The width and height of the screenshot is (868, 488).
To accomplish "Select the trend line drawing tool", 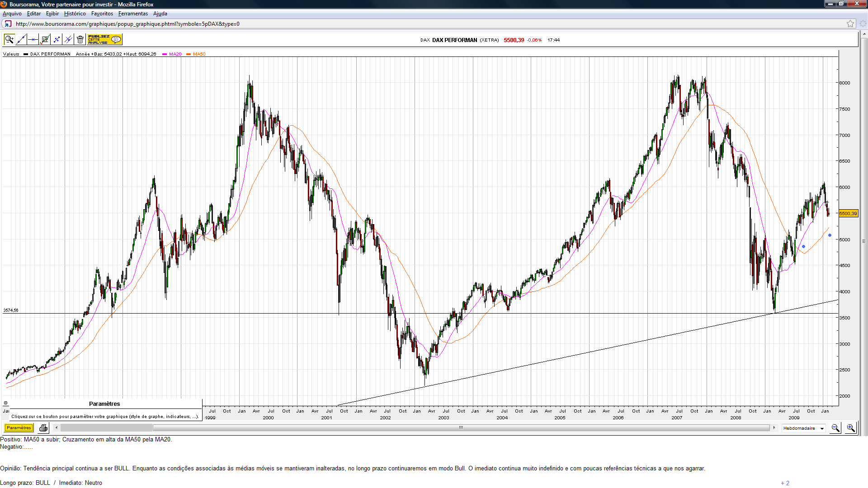I will pos(21,40).
